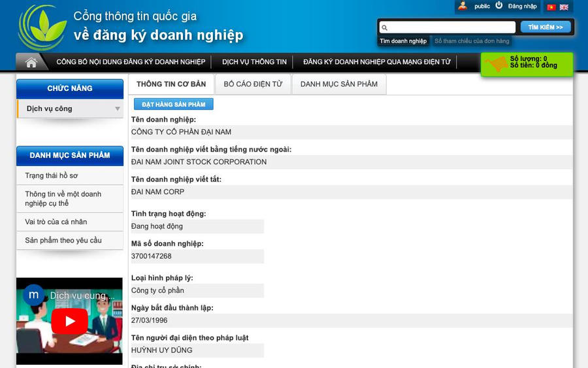The width and height of the screenshot is (588, 368).
Task: Click into the enterprise search field
Action: [x=452, y=27]
